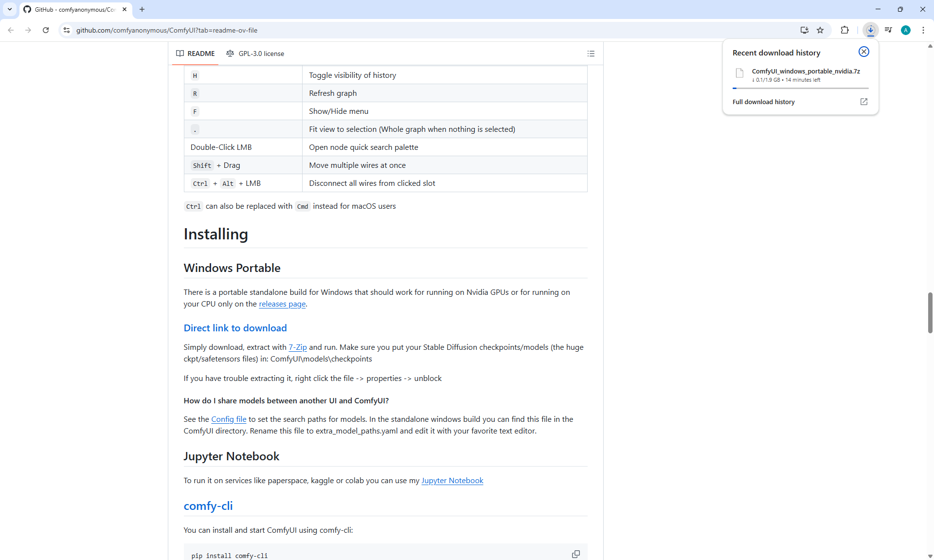
Task: Open the Jupyter Notebook link
Action: click(x=452, y=481)
